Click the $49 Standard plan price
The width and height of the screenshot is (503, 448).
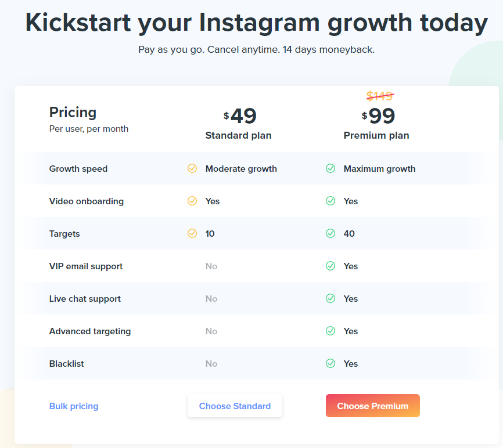pyautogui.click(x=240, y=115)
